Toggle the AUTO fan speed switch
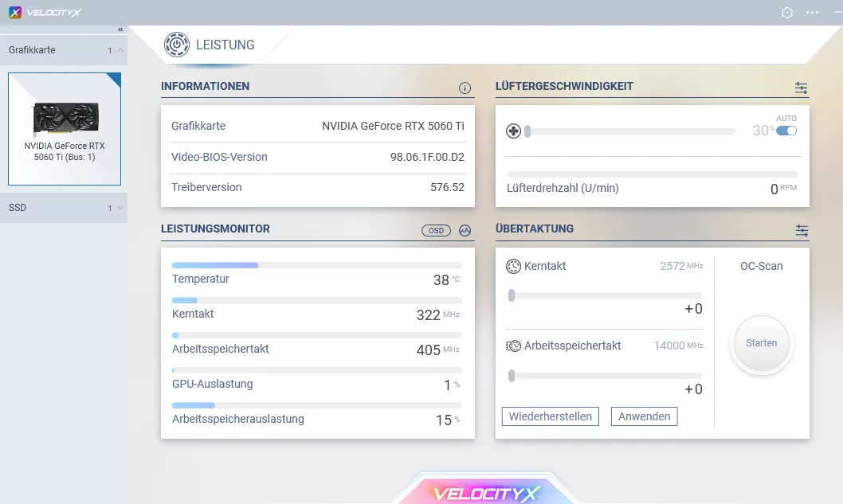The height and width of the screenshot is (504, 843). (786, 131)
